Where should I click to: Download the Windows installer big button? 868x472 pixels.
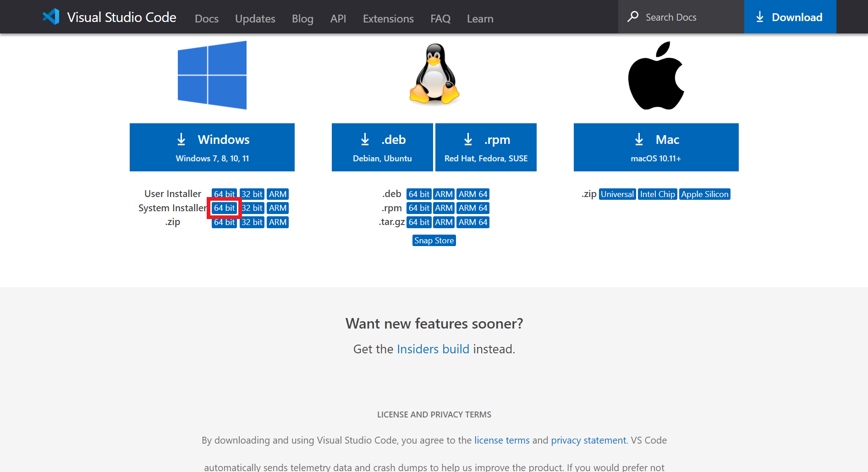(212, 147)
